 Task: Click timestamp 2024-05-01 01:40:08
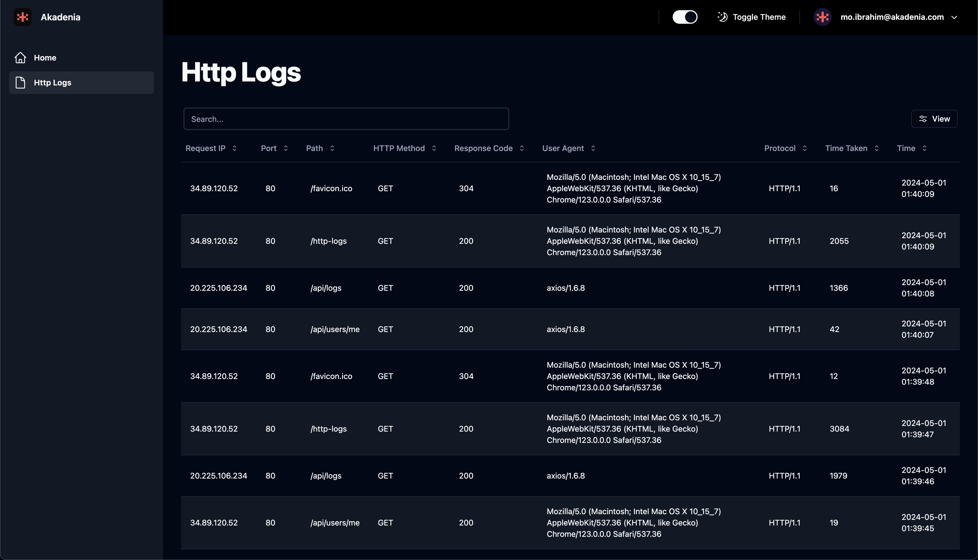click(923, 288)
